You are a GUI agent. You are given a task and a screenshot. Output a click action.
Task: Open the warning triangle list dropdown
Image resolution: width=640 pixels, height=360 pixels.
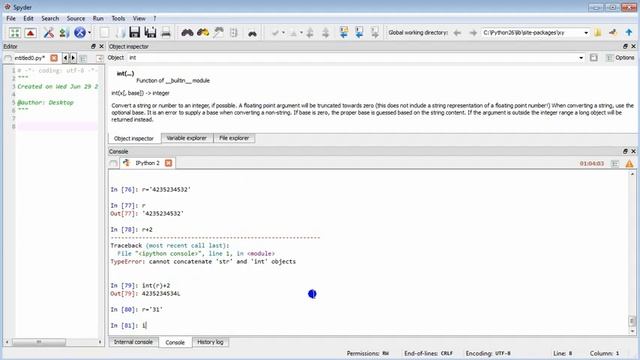tap(301, 33)
